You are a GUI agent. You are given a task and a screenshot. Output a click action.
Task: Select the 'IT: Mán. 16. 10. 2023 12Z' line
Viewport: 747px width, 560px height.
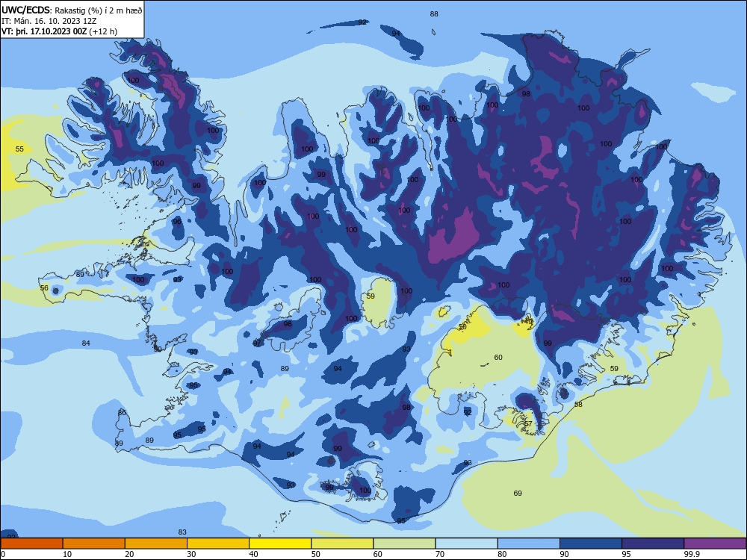click(49, 21)
